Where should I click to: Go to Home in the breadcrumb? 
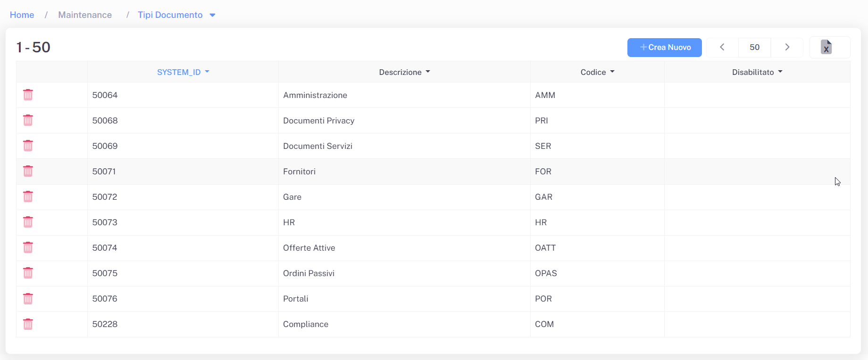22,15
